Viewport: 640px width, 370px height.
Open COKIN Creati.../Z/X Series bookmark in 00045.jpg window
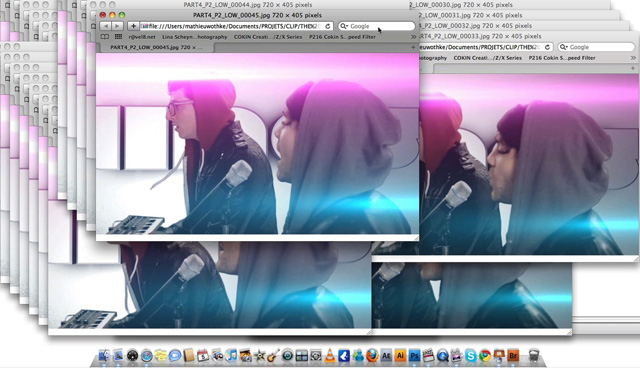[x=268, y=37]
